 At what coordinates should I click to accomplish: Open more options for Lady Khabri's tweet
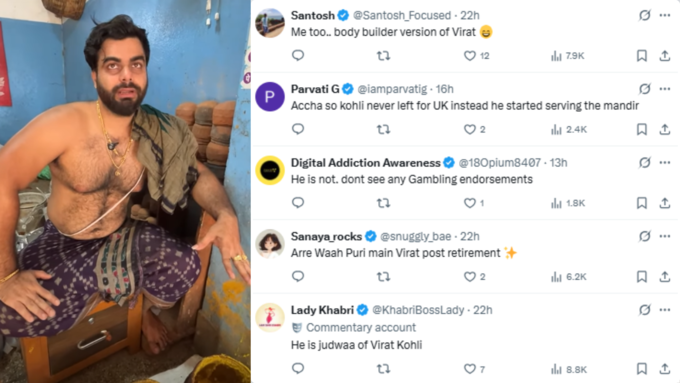665,310
